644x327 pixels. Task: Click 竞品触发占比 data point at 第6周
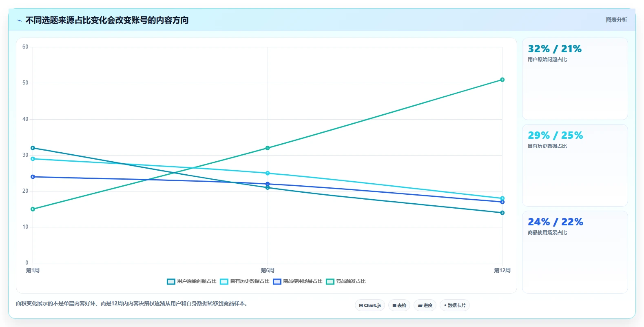[x=268, y=148]
